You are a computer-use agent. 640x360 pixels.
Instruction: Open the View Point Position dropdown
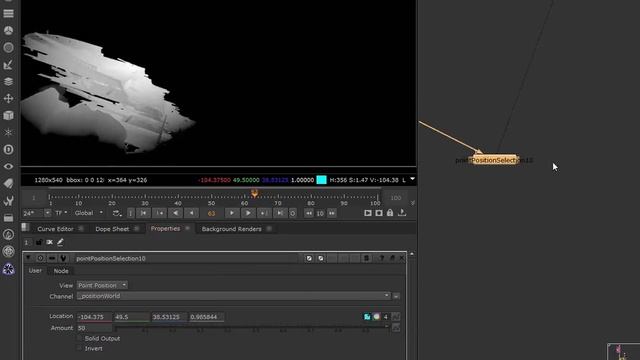click(x=102, y=285)
